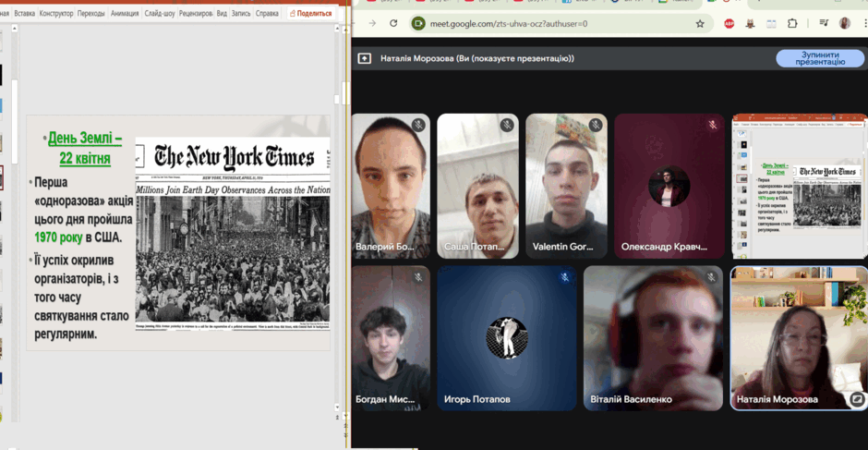The height and width of the screenshot is (450, 868).
Task: Click the Игорь Потапов name label
Action: 477,399
